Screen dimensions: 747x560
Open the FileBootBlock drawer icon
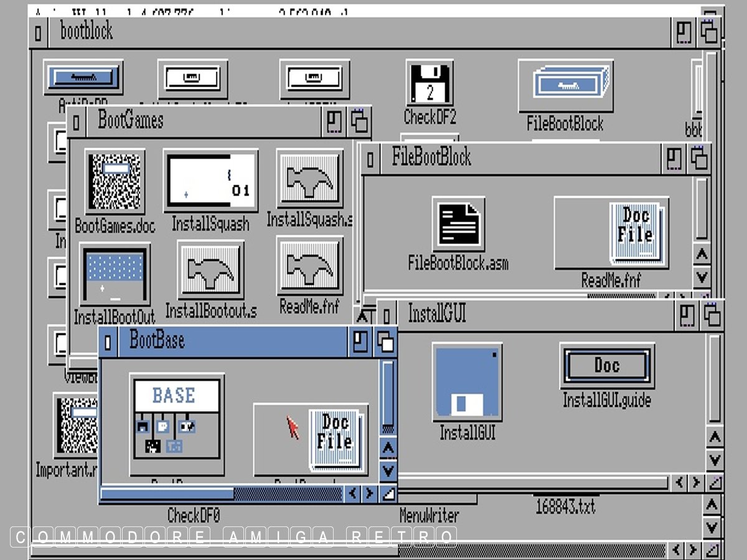(x=565, y=86)
